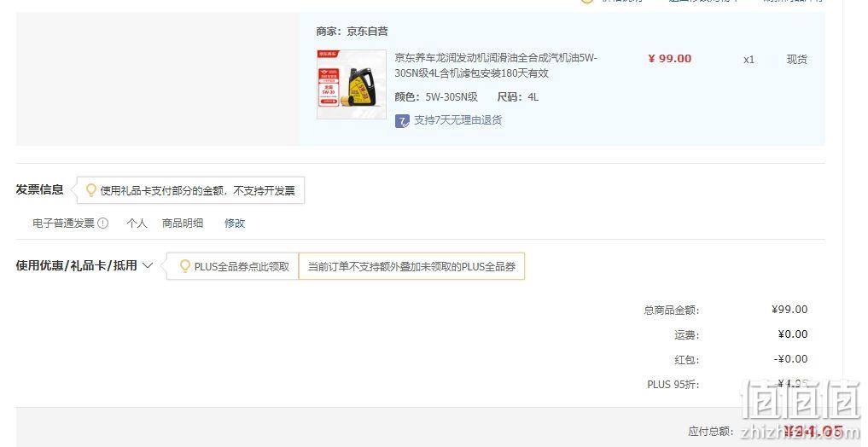Click the 总商品金额 label
Image resolution: width=868 pixels, height=447 pixels.
[x=672, y=311]
